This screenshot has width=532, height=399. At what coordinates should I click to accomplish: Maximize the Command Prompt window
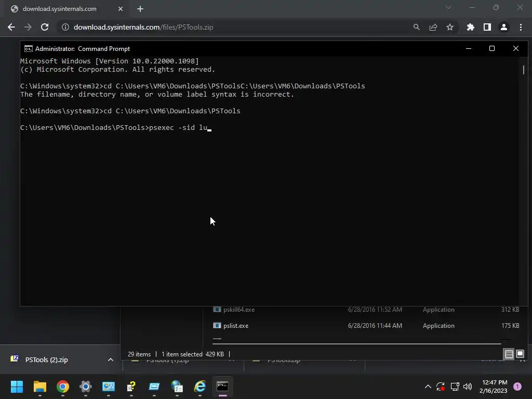click(x=492, y=48)
